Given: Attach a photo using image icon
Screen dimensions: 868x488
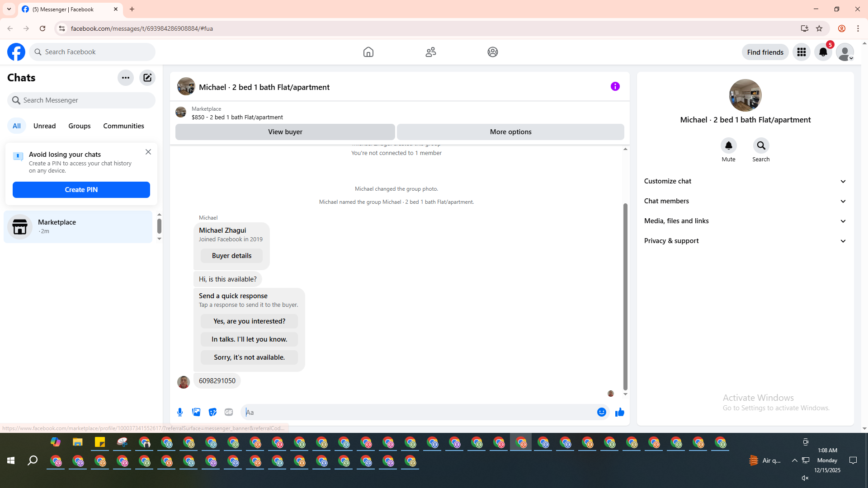Looking at the screenshot, I should click(x=196, y=412).
